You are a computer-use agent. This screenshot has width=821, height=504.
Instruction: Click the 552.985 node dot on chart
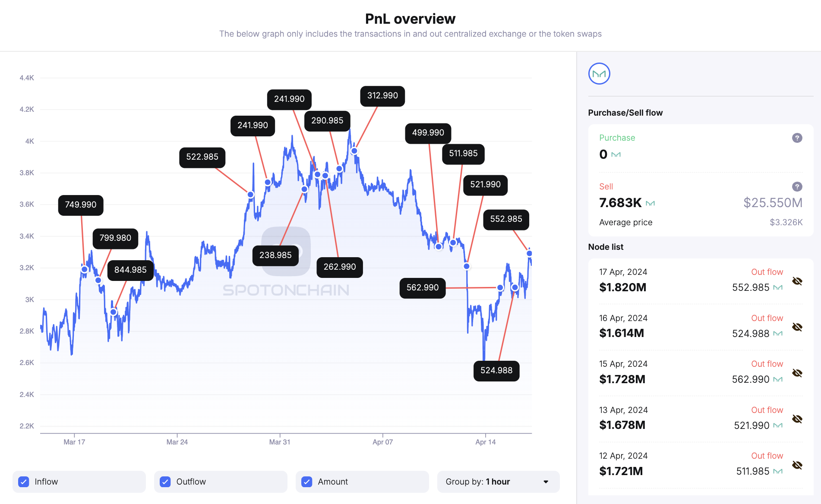pos(529,253)
